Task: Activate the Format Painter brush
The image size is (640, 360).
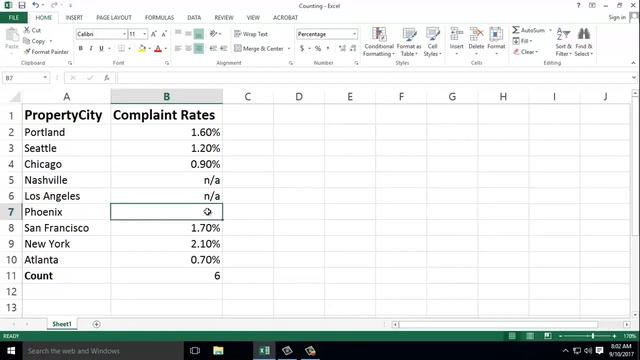Action: tap(46, 52)
